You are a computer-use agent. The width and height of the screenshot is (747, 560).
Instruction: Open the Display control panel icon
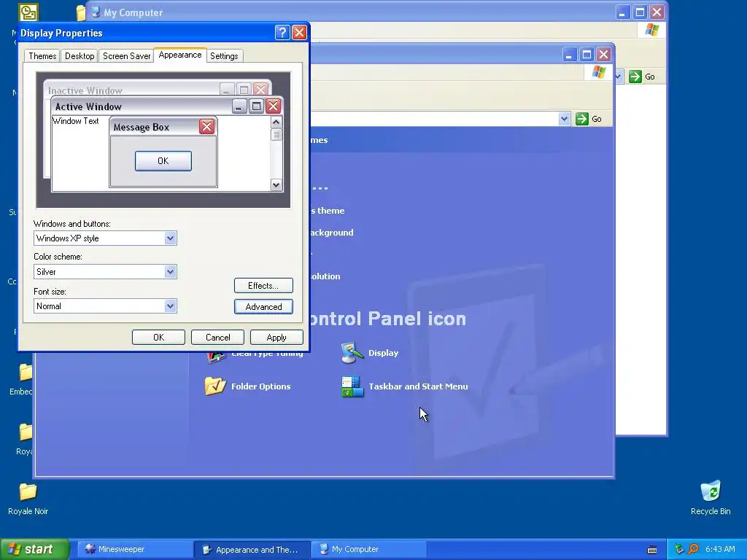coord(352,353)
